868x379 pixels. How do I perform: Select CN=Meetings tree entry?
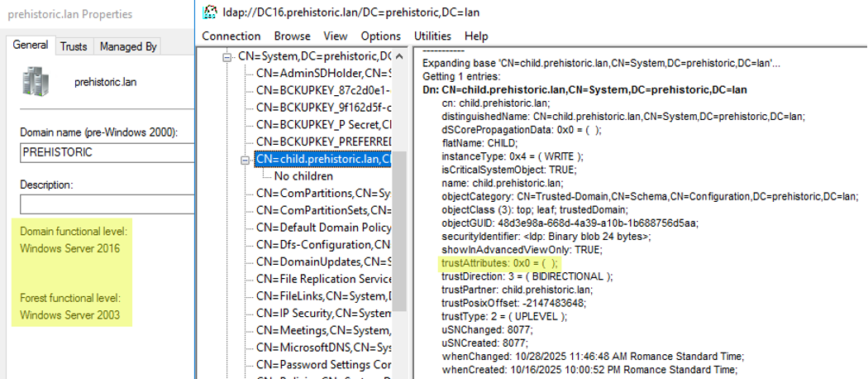pyautogui.click(x=324, y=331)
